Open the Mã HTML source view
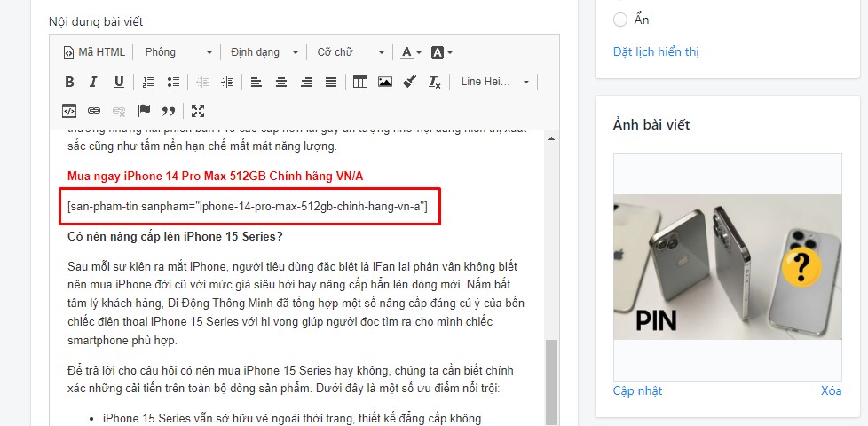 pos(94,52)
